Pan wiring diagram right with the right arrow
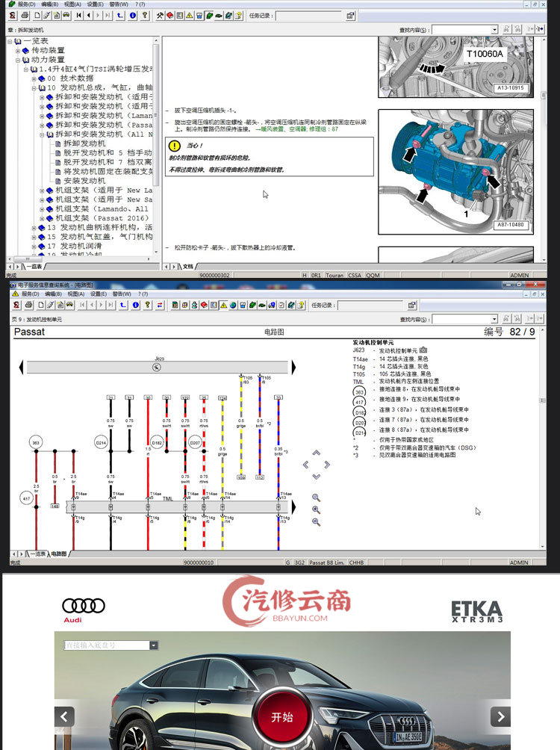 (327, 465)
